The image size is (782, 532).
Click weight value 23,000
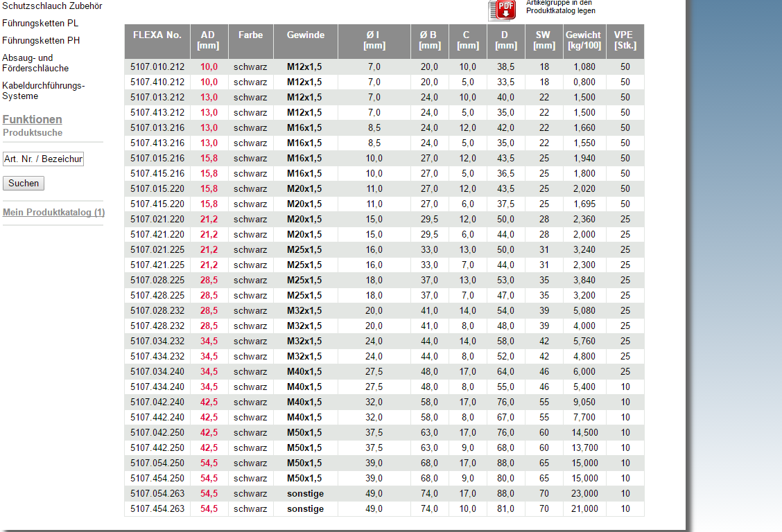pos(584,494)
